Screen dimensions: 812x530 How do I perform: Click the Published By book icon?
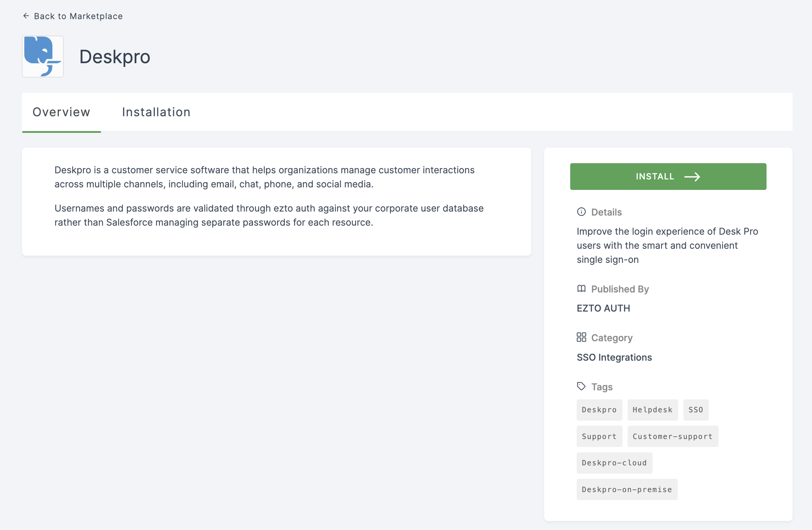pyautogui.click(x=581, y=288)
